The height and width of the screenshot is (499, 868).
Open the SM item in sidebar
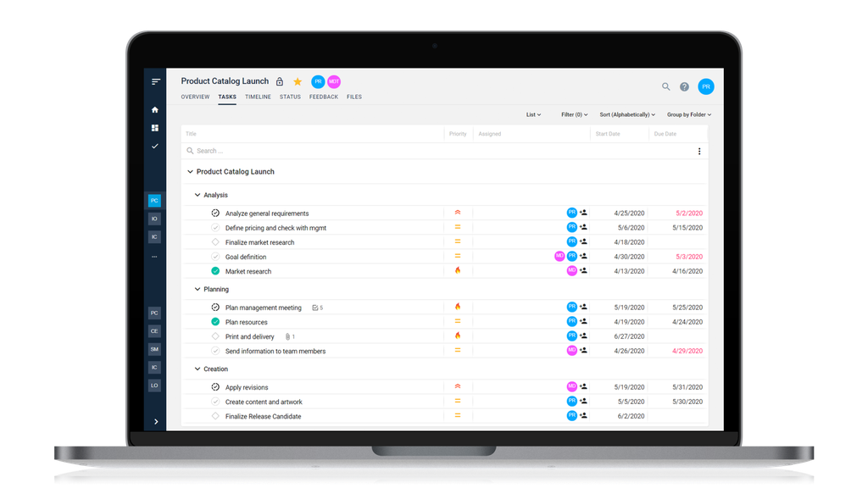154,349
